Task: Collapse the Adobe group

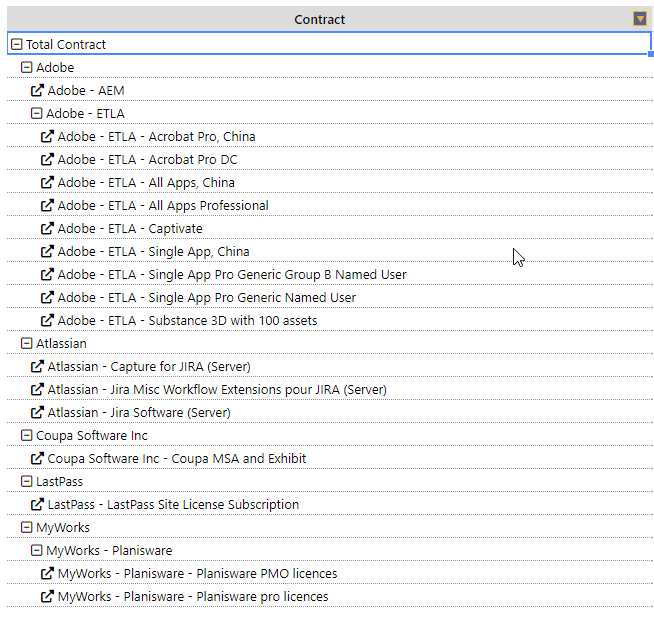Action: tap(26, 67)
